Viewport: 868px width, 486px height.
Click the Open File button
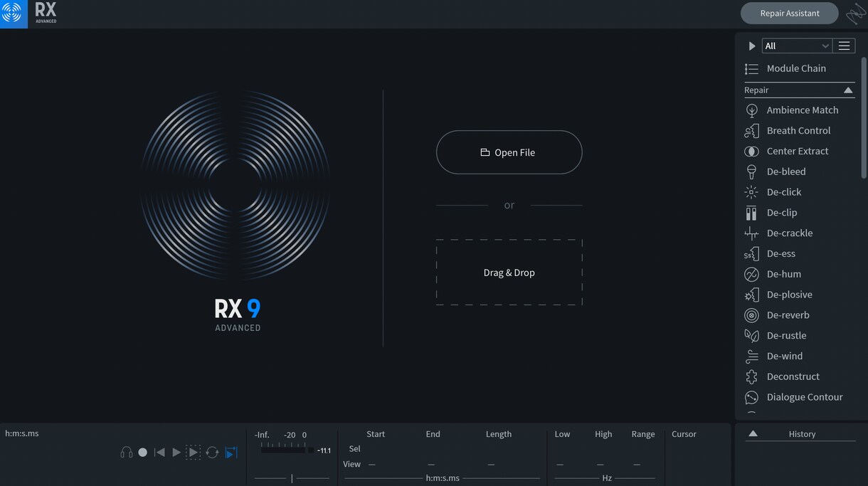[509, 152]
